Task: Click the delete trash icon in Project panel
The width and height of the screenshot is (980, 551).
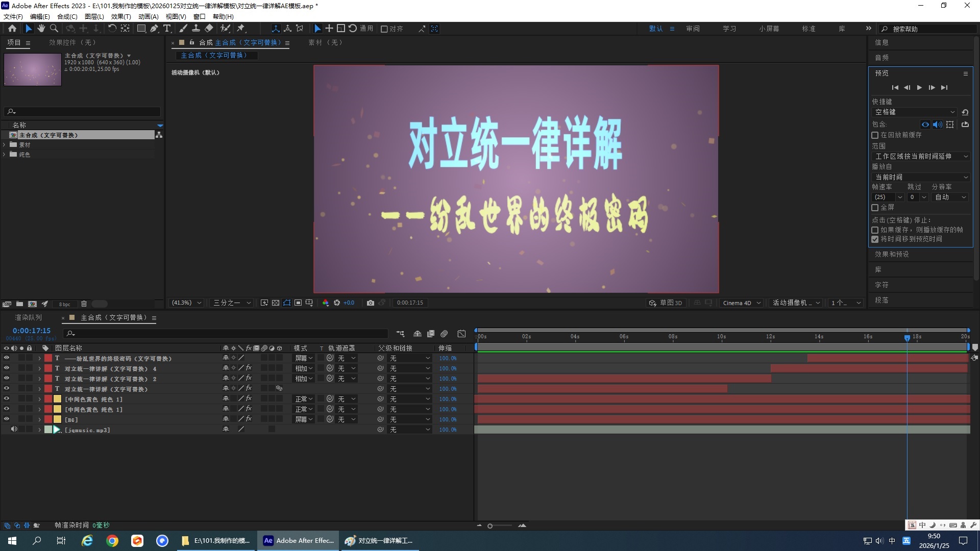Action: click(x=84, y=304)
